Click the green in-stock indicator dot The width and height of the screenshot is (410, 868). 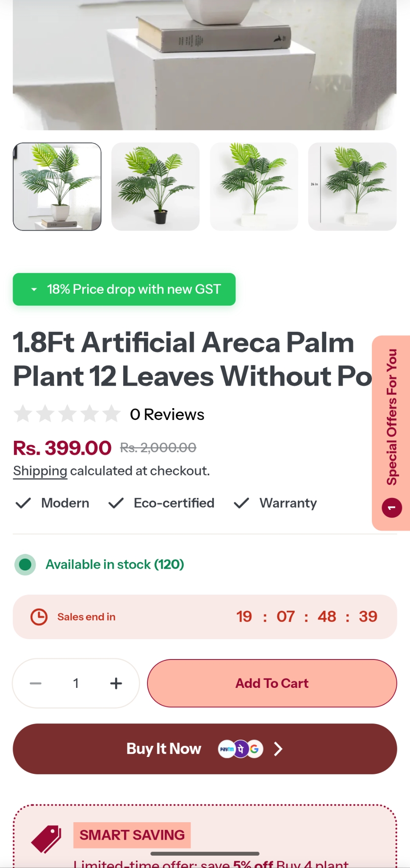click(x=25, y=565)
